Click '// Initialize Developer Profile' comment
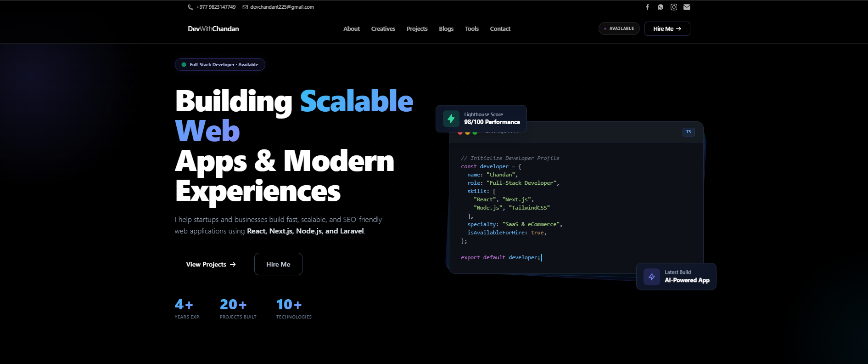This screenshot has width=868, height=364. [x=510, y=158]
